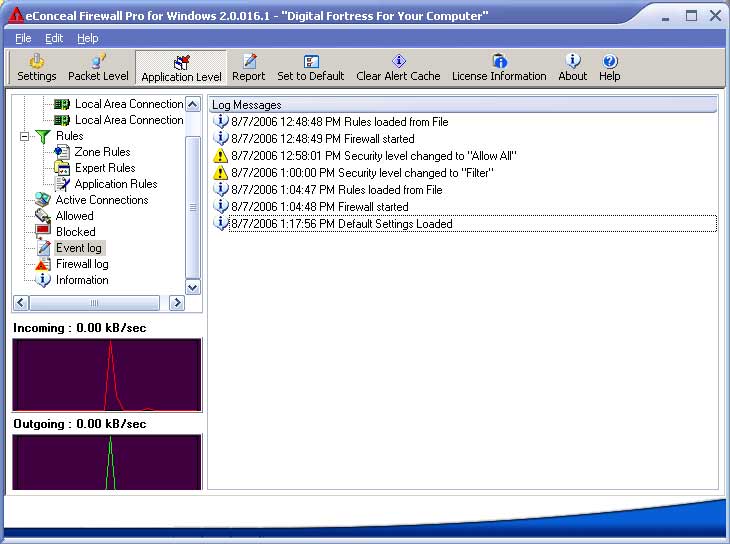Click the Log Messages column header
This screenshot has width=730, height=544.
(463, 105)
